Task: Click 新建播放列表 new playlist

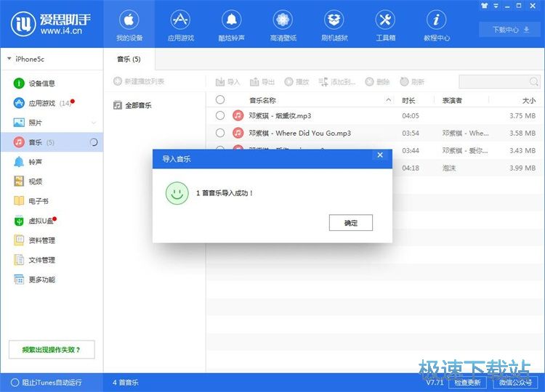Action: [x=139, y=81]
